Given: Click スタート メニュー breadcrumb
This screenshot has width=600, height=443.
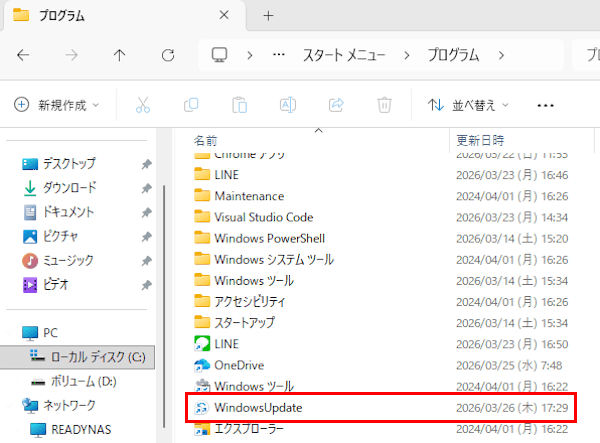Looking at the screenshot, I should [x=344, y=55].
